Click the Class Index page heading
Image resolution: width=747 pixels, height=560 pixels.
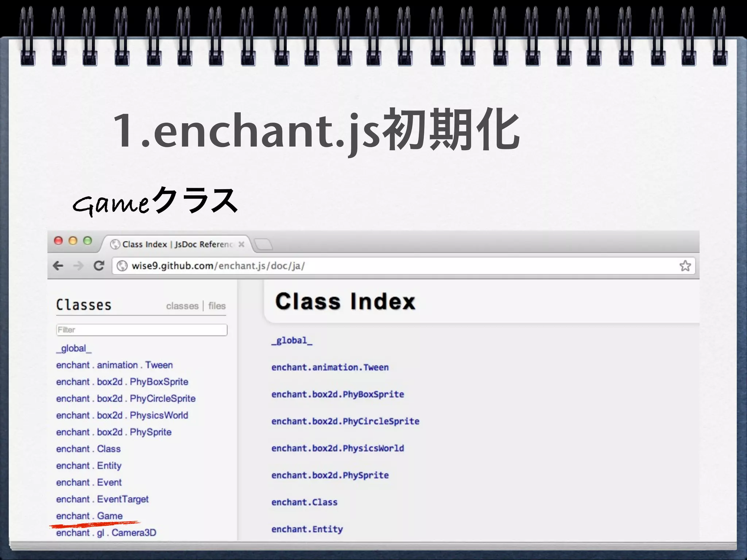(345, 302)
